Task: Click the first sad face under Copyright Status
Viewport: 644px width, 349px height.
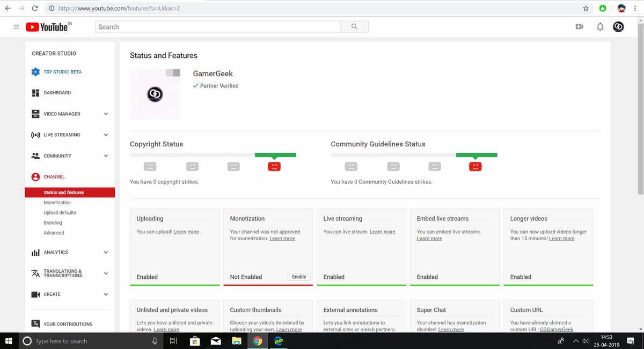Action: (x=150, y=166)
